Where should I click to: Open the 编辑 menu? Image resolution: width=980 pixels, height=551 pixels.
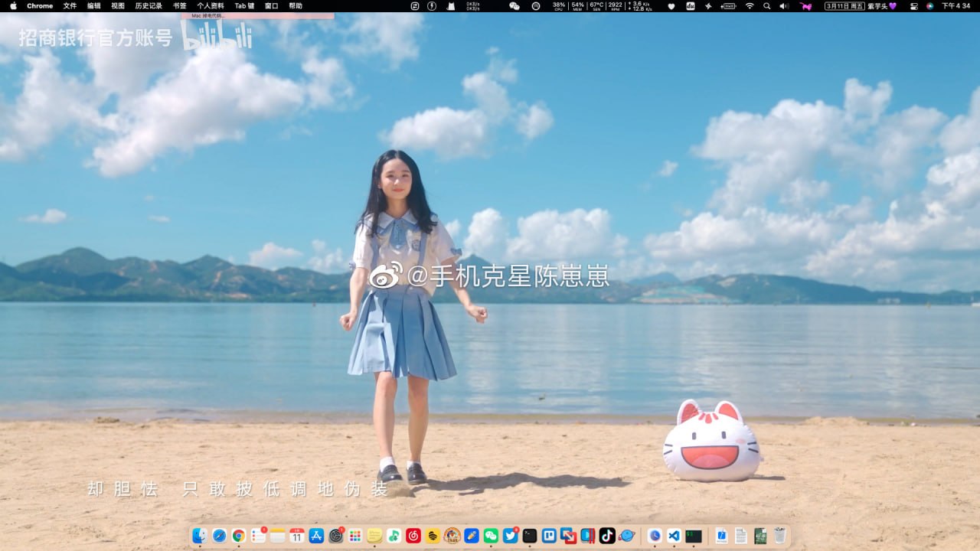click(93, 5)
